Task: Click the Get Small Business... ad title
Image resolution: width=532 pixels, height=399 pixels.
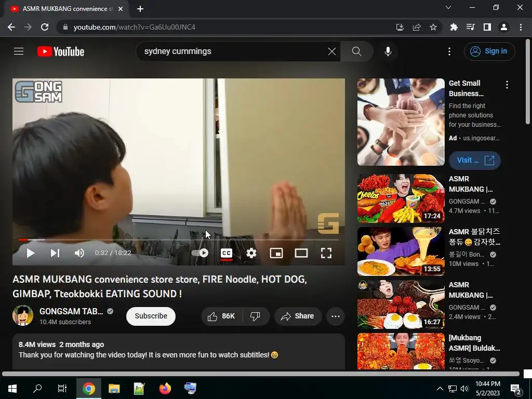Action: [x=466, y=88]
